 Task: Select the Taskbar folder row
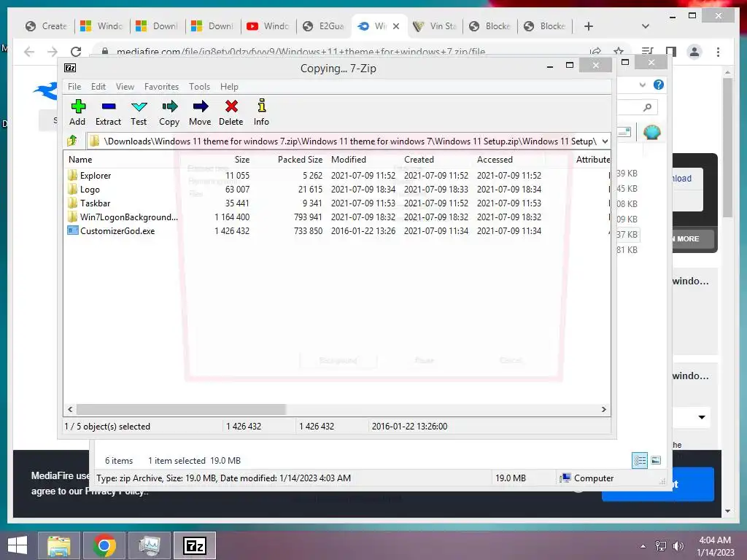337,203
